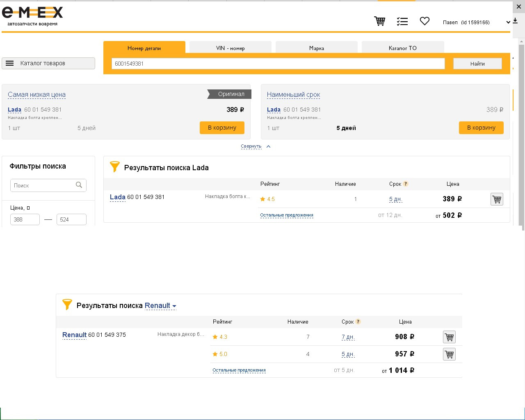Click user name Павел (id 1599166)
Image resolution: width=525 pixels, height=420 pixels.
pos(466,22)
